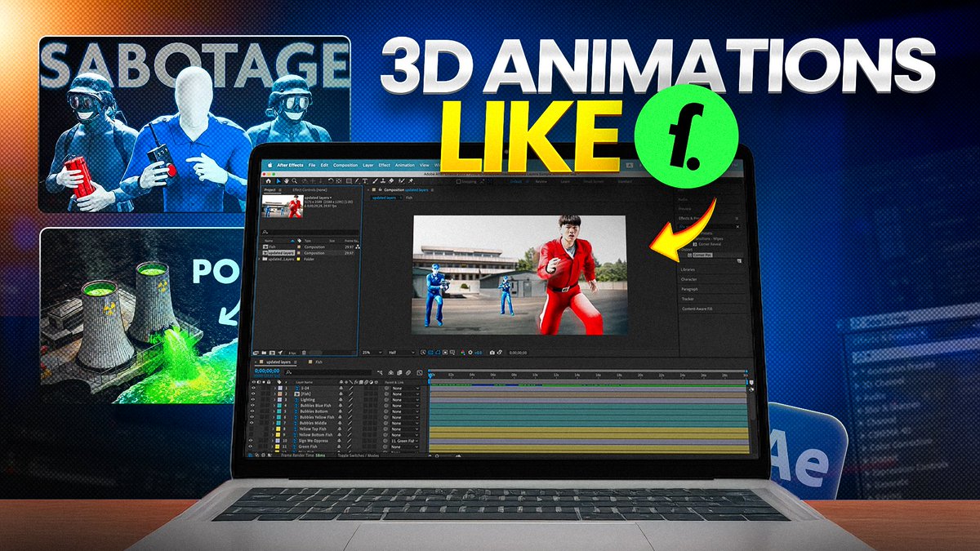Open the Home screen icon in the toolbar
This screenshot has width=980, height=551.
click(x=269, y=181)
